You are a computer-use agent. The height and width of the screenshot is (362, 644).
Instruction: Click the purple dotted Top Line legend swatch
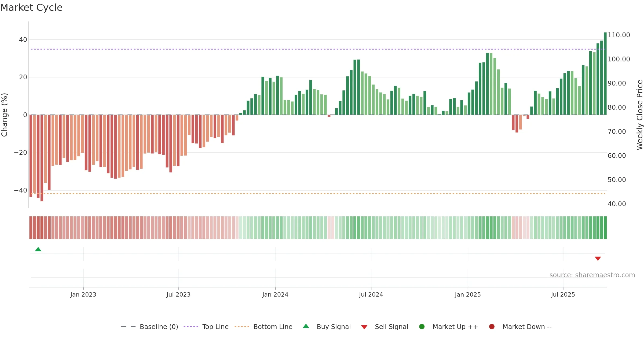click(191, 327)
